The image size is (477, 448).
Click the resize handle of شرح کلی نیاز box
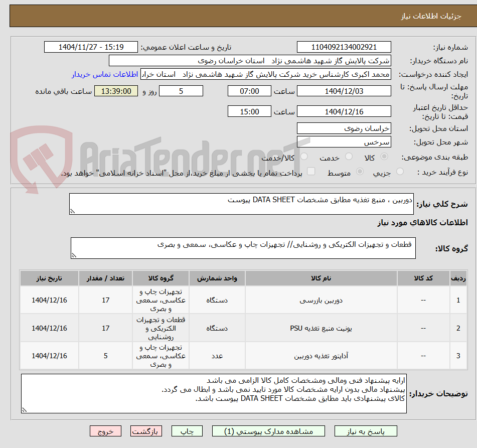pos(72,211)
